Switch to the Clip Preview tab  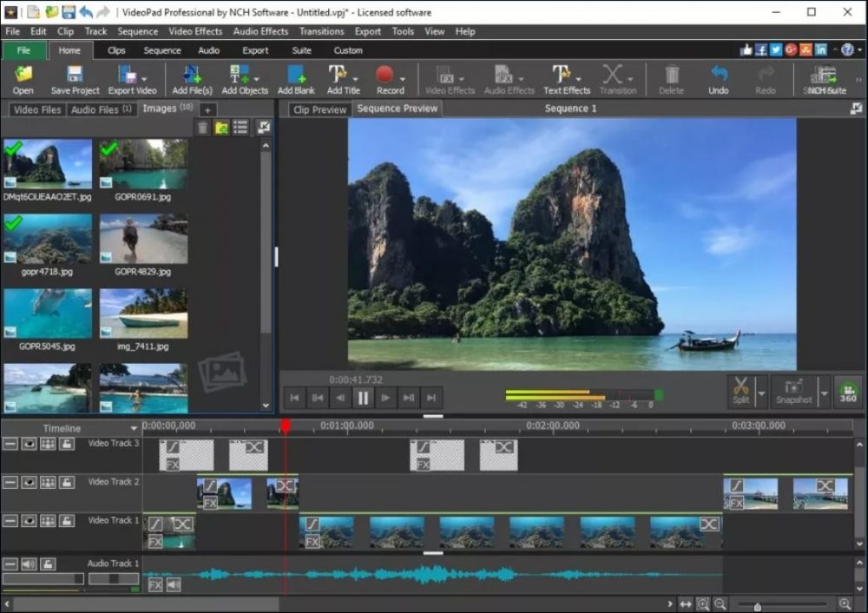pos(319,109)
